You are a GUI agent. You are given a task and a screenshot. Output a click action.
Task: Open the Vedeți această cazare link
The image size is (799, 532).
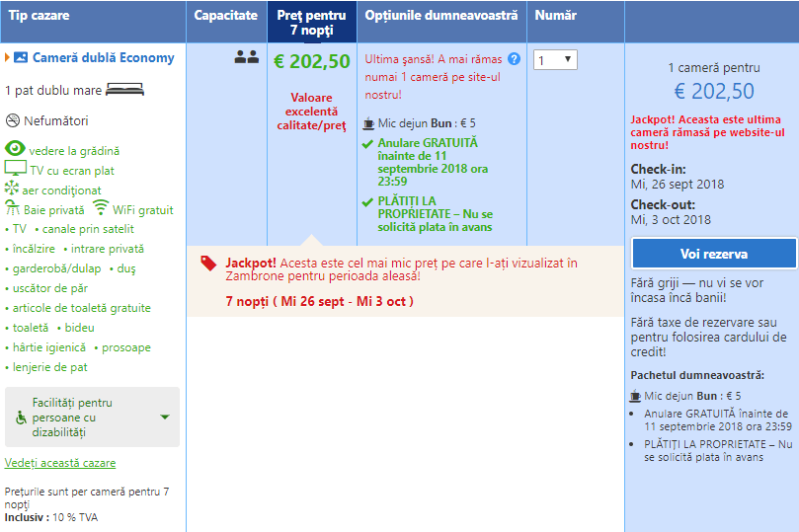pos(60,463)
